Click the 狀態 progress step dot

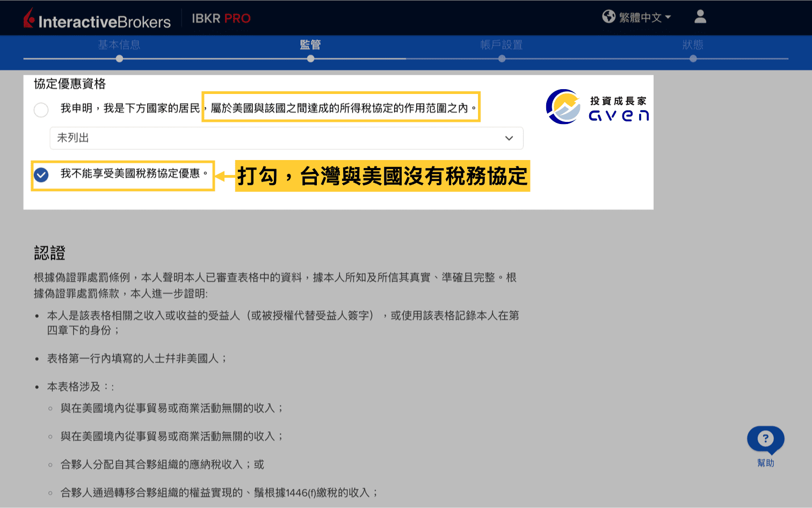[x=693, y=58]
